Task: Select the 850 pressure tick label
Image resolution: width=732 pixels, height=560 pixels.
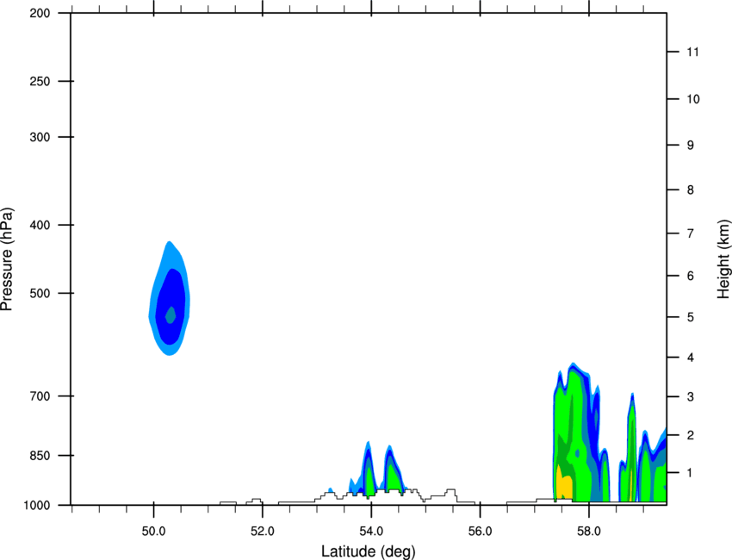Action: tap(40, 456)
